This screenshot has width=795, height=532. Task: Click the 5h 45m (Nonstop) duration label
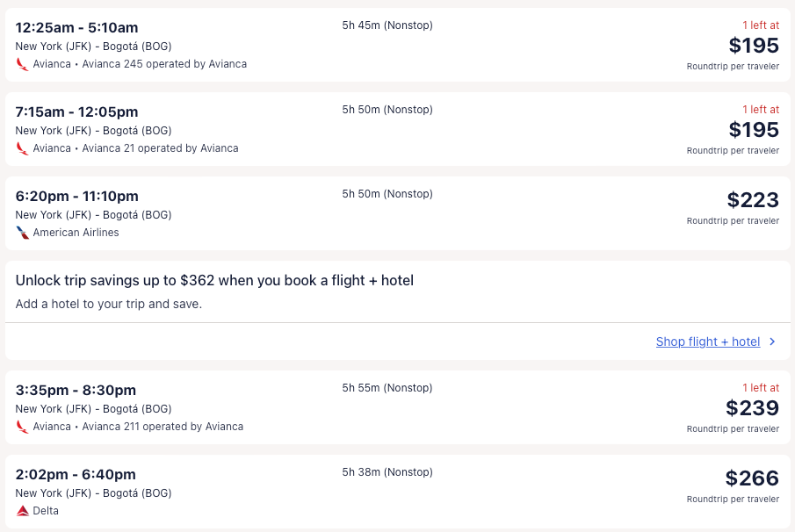point(387,25)
